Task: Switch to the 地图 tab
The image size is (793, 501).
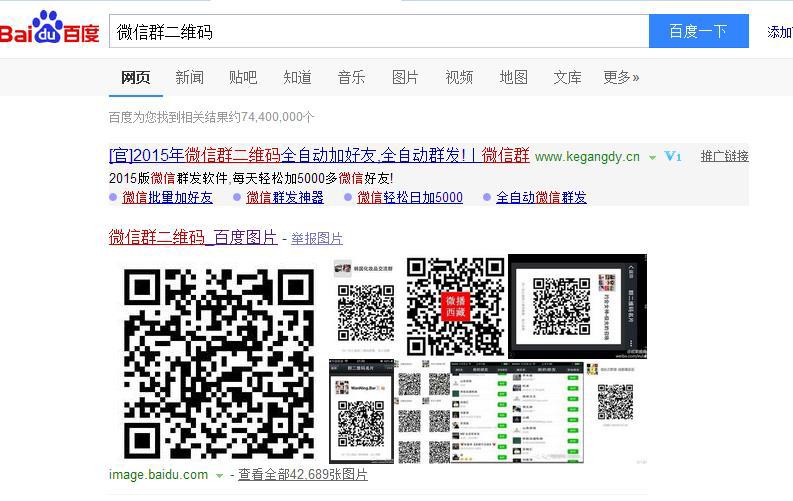Action: (x=513, y=77)
